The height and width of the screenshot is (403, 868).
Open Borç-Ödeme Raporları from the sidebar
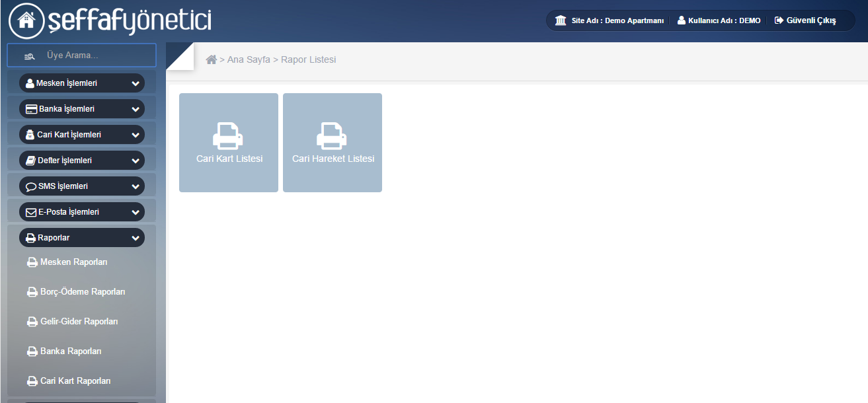click(82, 292)
